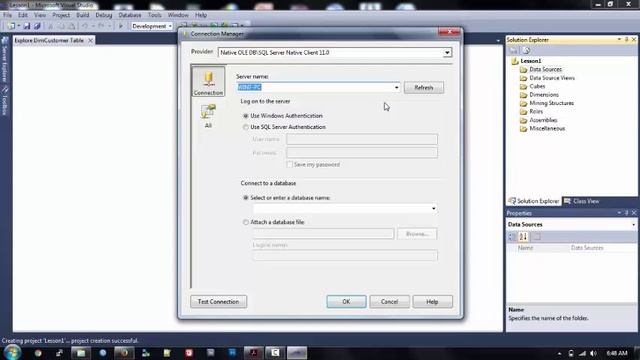640x360 pixels.
Task: Switch to the Solution Explorer tab
Action: 534,201
